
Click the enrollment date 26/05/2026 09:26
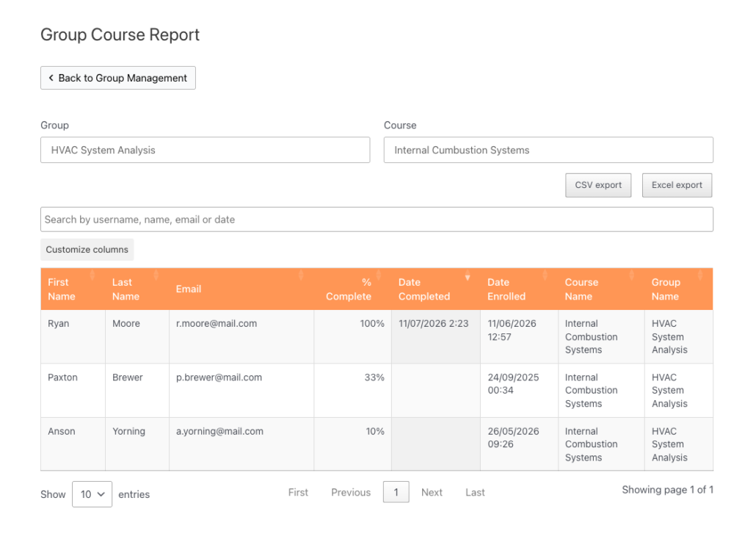click(513, 438)
